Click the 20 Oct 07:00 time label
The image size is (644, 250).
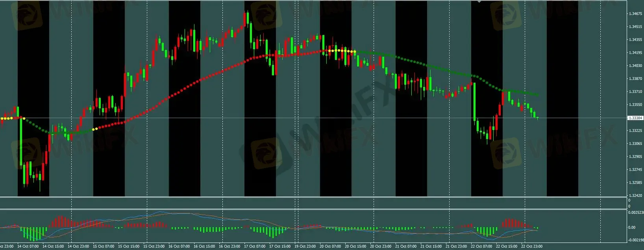(x=330, y=246)
